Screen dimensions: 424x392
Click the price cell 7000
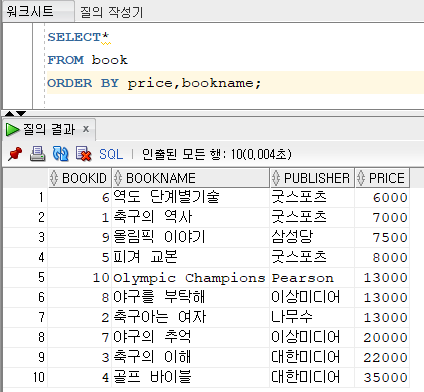[x=382, y=217]
